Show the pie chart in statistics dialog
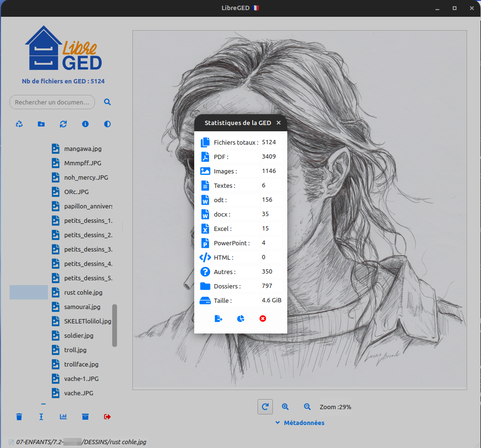 click(x=241, y=319)
